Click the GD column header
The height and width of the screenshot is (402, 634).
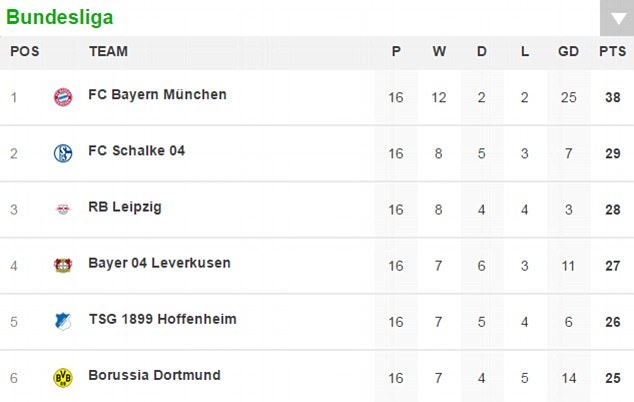[569, 52]
